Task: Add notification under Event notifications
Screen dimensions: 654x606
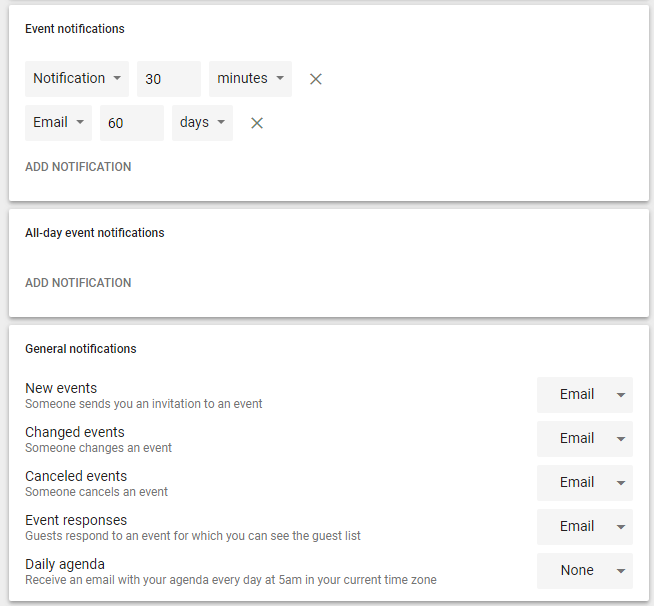Action: (x=78, y=167)
